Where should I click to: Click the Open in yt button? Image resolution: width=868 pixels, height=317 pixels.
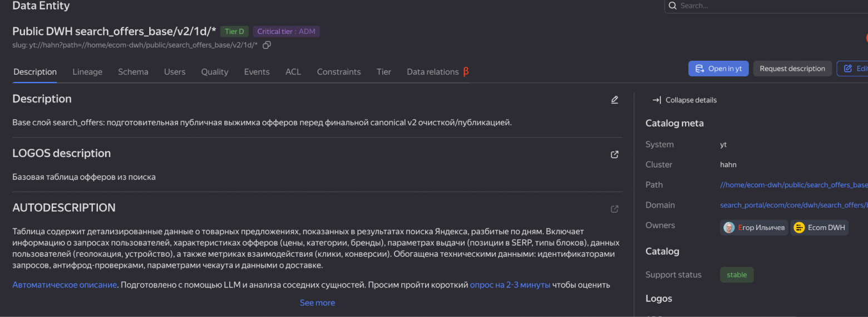718,69
